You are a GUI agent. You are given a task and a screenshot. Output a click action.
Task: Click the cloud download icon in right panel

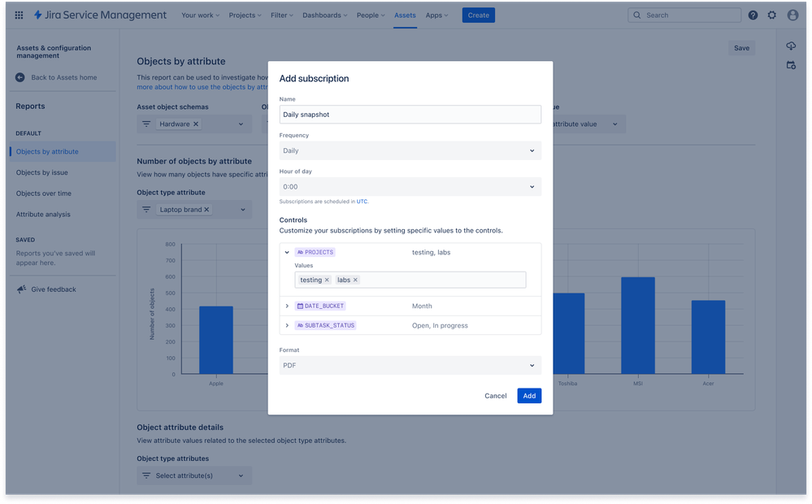(x=791, y=46)
